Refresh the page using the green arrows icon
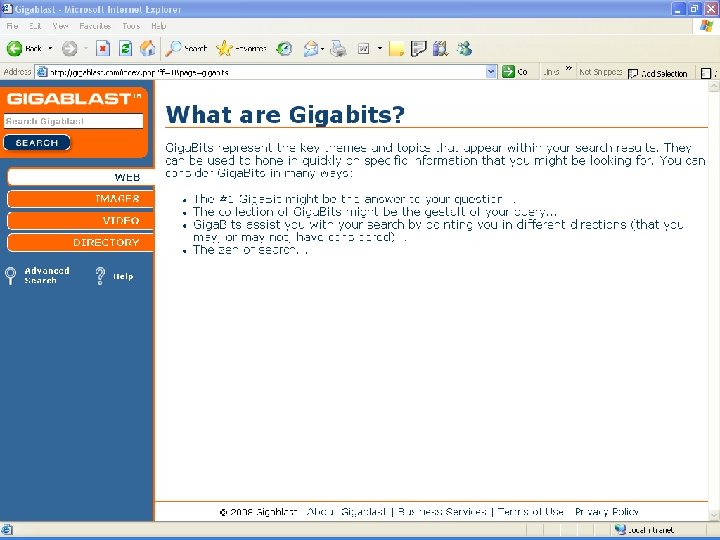720x540 pixels. 125,48
